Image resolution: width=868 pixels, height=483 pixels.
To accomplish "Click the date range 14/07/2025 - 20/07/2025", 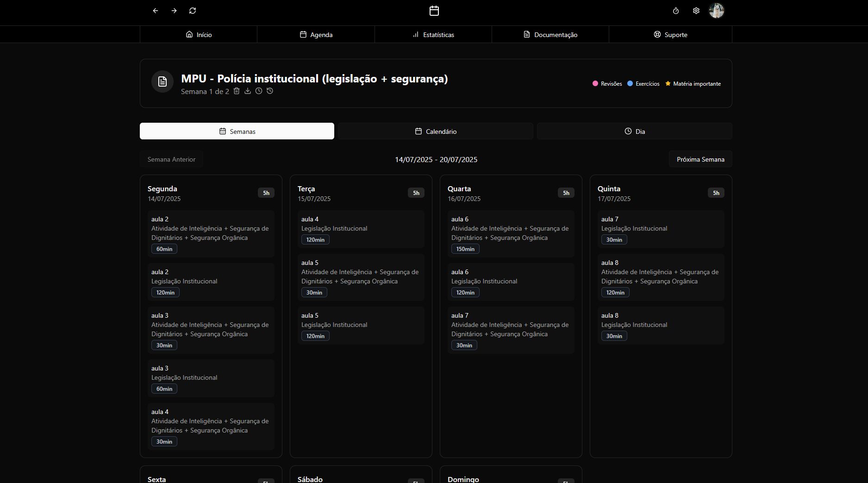I will pyautogui.click(x=436, y=159).
